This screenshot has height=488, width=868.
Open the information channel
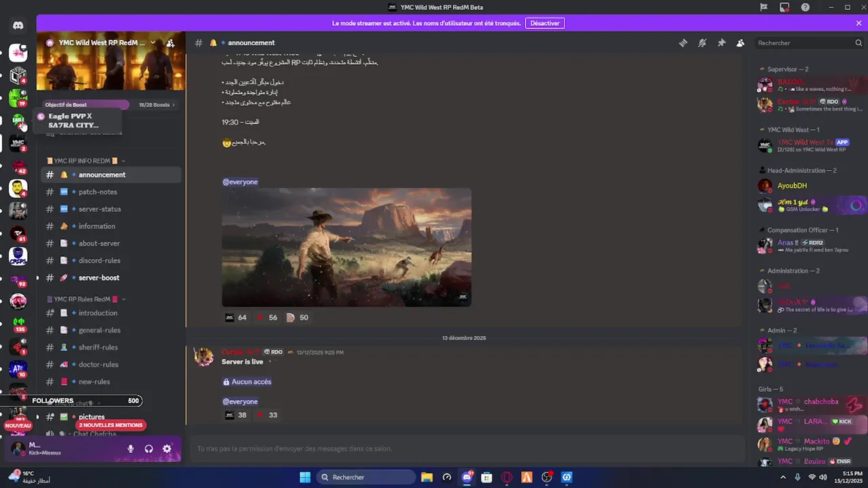(x=111, y=226)
